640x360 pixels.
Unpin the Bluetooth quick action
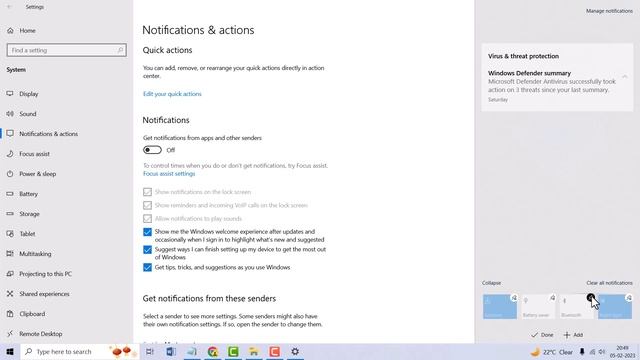[x=591, y=298]
